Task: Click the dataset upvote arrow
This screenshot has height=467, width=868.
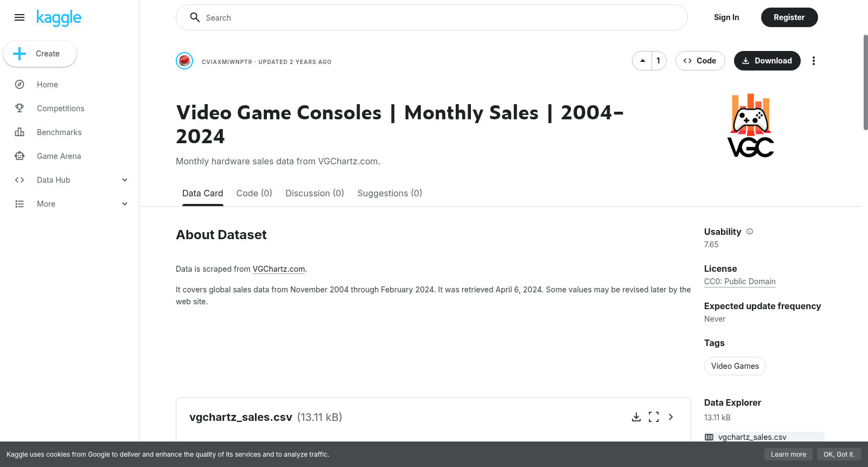Action: pyautogui.click(x=642, y=61)
